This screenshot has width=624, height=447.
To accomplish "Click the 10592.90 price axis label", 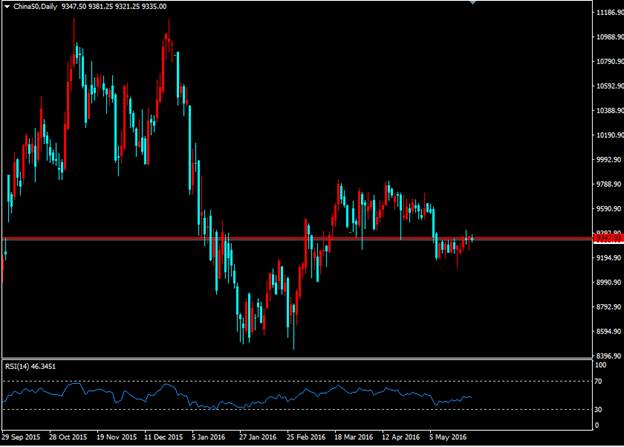I will pyautogui.click(x=609, y=86).
